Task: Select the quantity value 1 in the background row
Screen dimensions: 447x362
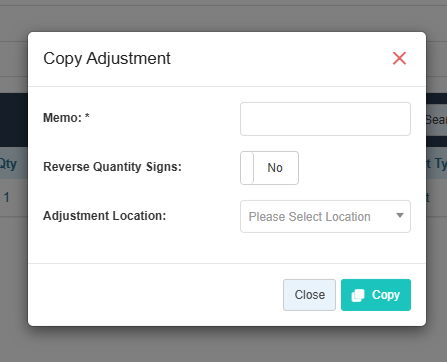Action: pyautogui.click(x=7, y=197)
